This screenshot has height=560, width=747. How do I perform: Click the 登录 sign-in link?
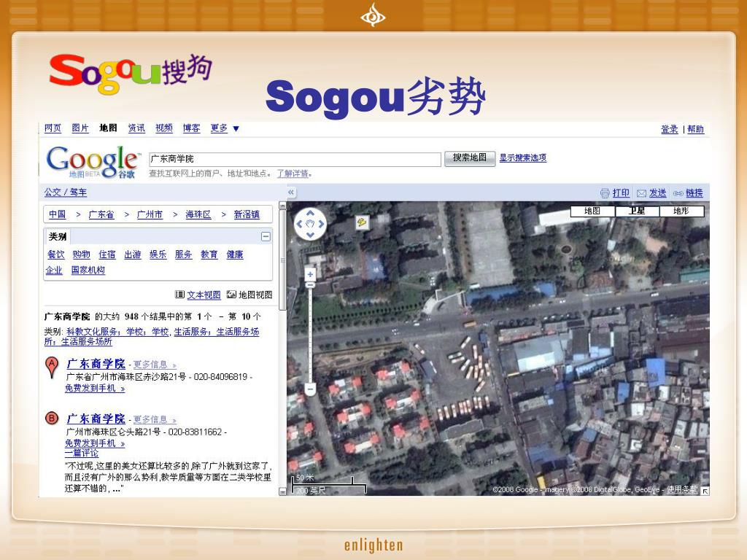click(670, 130)
